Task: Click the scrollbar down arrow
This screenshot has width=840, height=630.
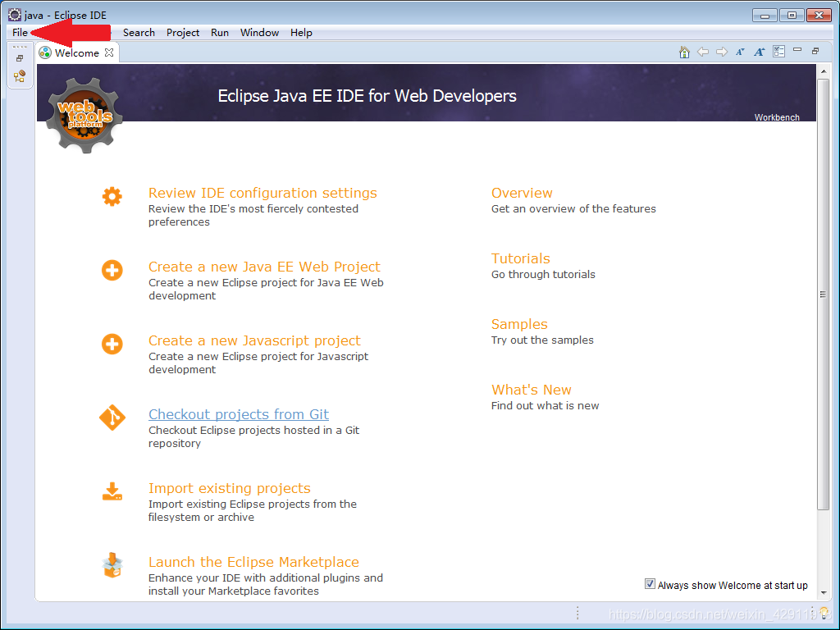Action: tap(824, 593)
